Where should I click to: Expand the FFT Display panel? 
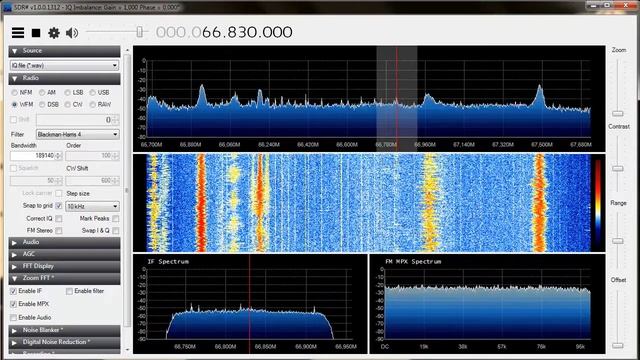pos(64,266)
